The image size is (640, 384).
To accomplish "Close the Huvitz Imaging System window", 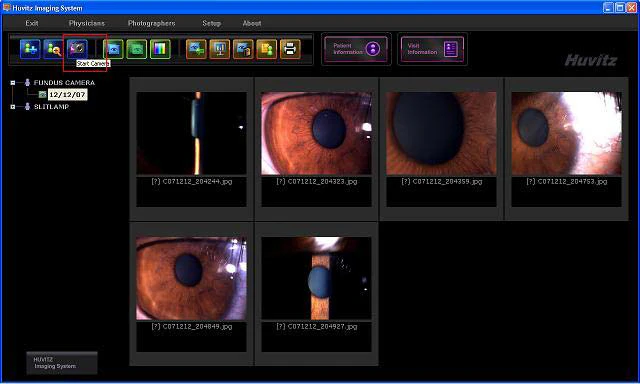I will [631, 7].
